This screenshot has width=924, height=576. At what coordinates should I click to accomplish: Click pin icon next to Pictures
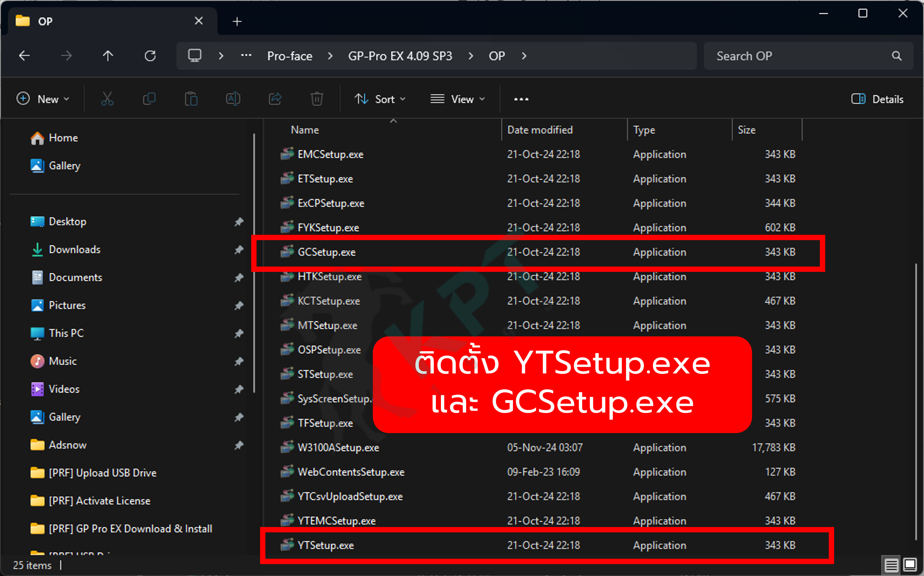pos(238,306)
